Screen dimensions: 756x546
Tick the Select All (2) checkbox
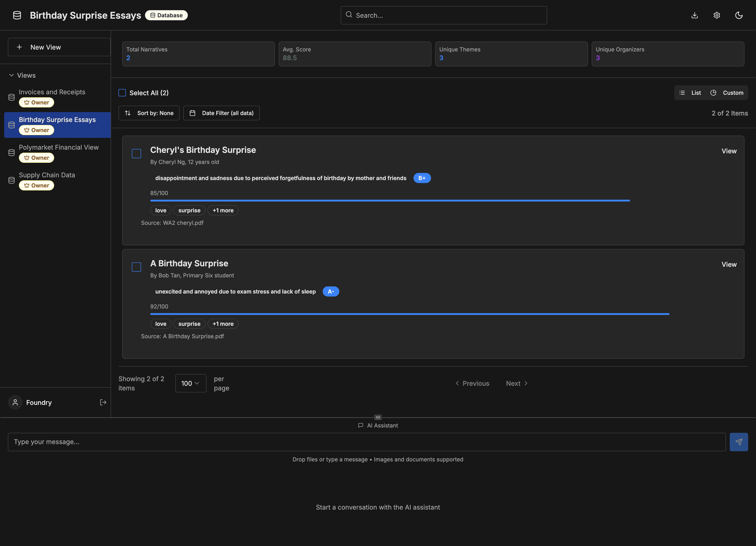coord(122,93)
